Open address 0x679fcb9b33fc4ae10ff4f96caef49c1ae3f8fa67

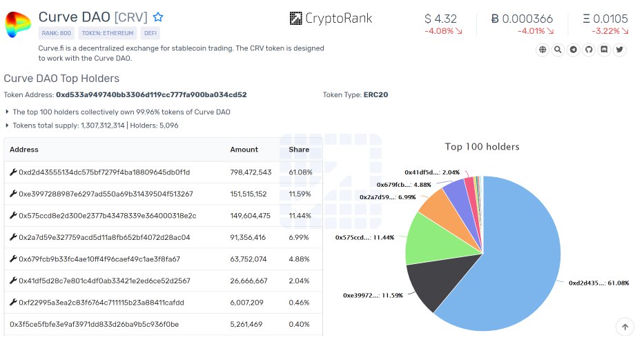tap(99, 259)
